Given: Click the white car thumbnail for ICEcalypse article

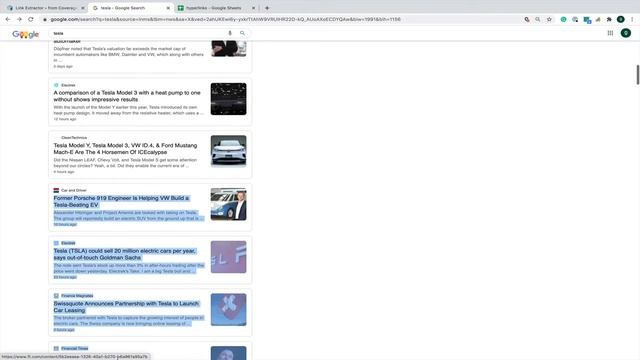Looking at the screenshot, I should click(229, 151).
